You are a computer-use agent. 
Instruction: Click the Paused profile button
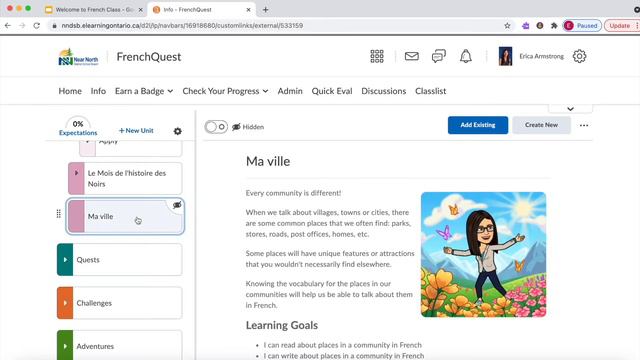582,26
